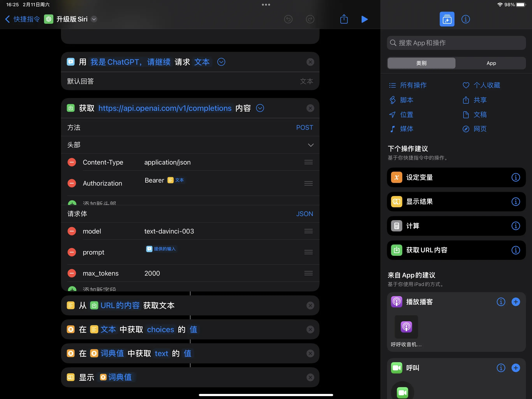Remove the Authorization header
The height and width of the screenshot is (399, 532).
click(72, 183)
